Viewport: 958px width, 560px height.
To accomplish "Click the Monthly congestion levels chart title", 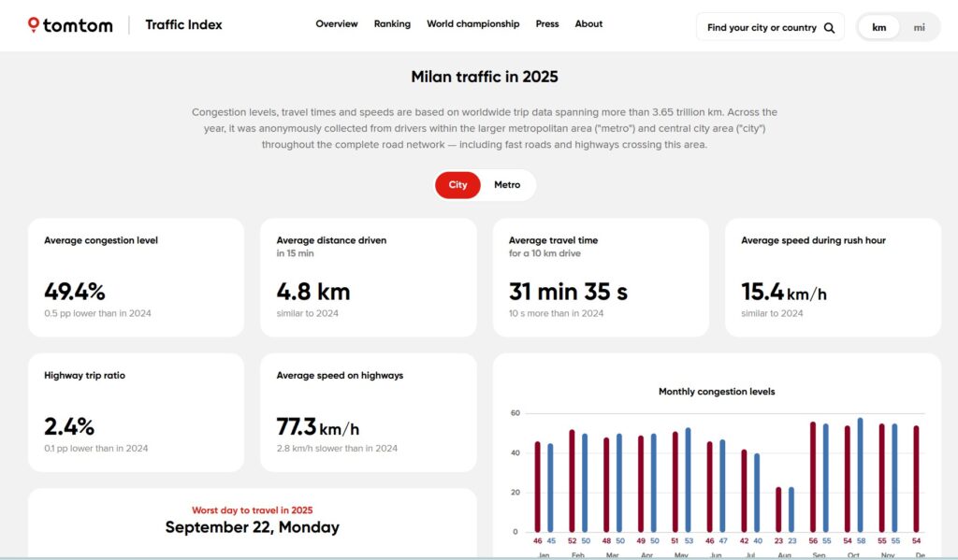I will pos(717,392).
